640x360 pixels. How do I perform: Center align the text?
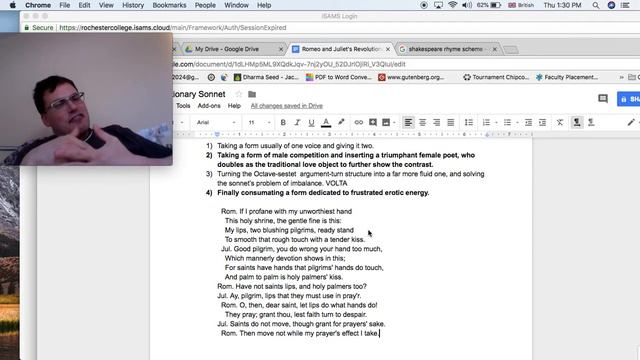pos(422,122)
